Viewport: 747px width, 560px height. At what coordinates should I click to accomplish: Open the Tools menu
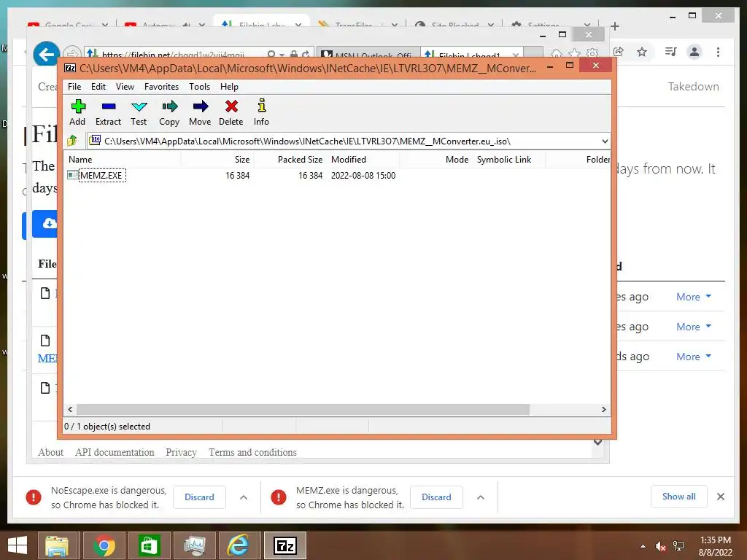(x=199, y=87)
